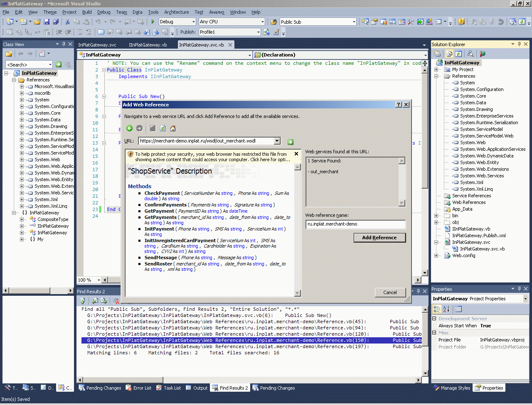532x405 pixels.
Task: Open the Architecture menu
Action: [x=176, y=12]
